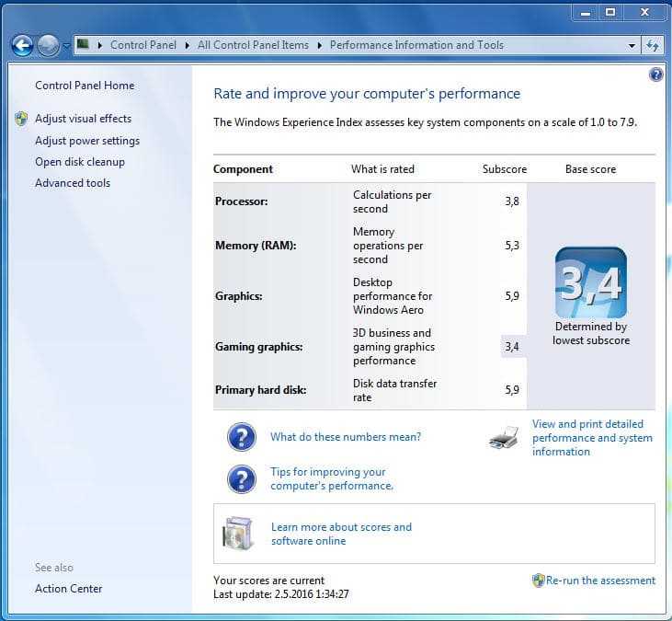Open View and print detailed performance information
Viewport: 672px width, 621px height.
click(x=592, y=437)
